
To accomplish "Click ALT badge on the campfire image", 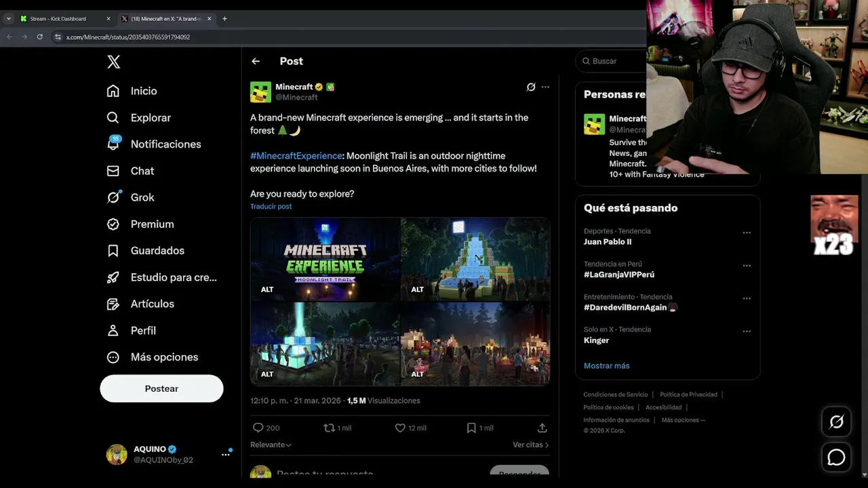I will point(417,374).
